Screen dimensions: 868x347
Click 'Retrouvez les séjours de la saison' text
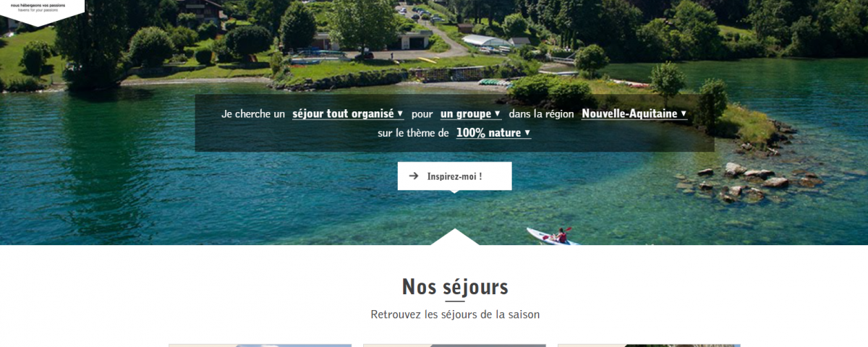455,314
